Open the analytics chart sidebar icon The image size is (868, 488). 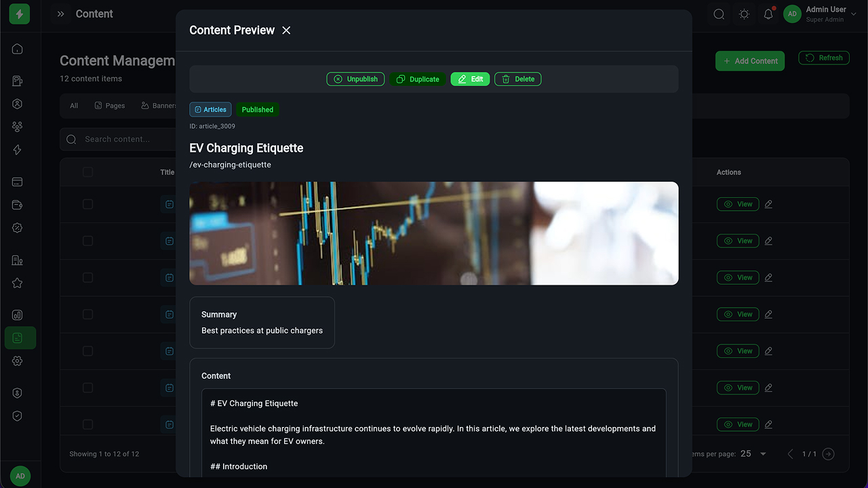[18, 315]
